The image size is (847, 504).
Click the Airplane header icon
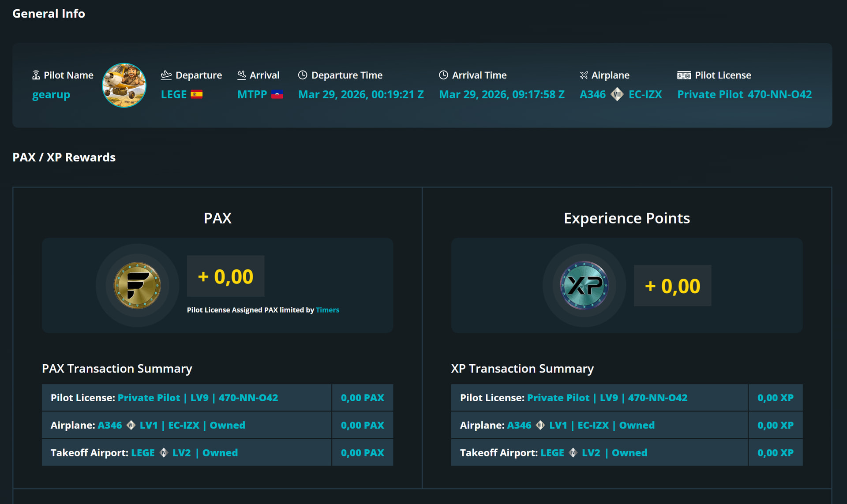click(584, 75)
